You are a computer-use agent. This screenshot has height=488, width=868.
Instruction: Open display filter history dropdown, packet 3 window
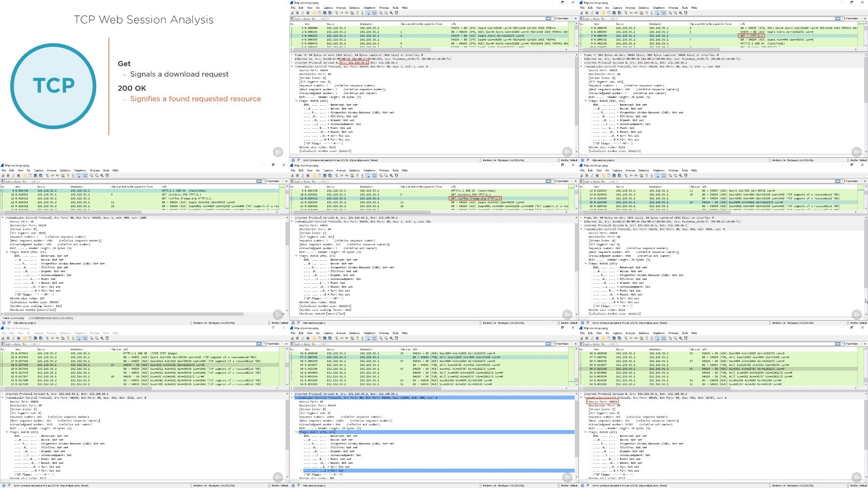(x=553, y=18)
